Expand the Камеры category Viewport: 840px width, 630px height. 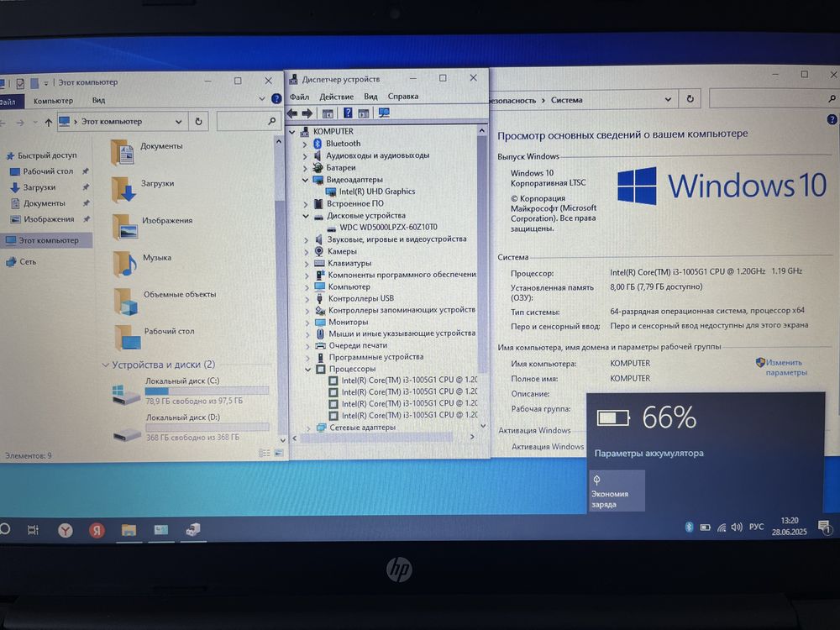coord(307,252)
